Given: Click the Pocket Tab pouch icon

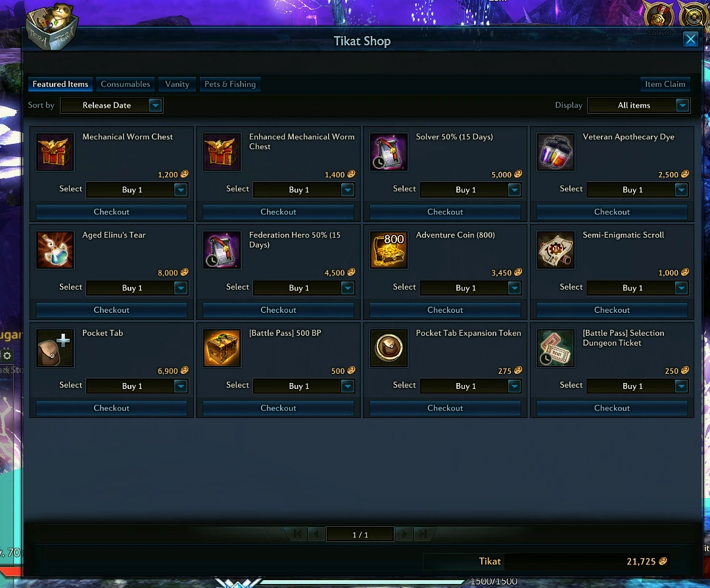Looking at the screenshot, I should pyautogui.click(x=55, y=348).
